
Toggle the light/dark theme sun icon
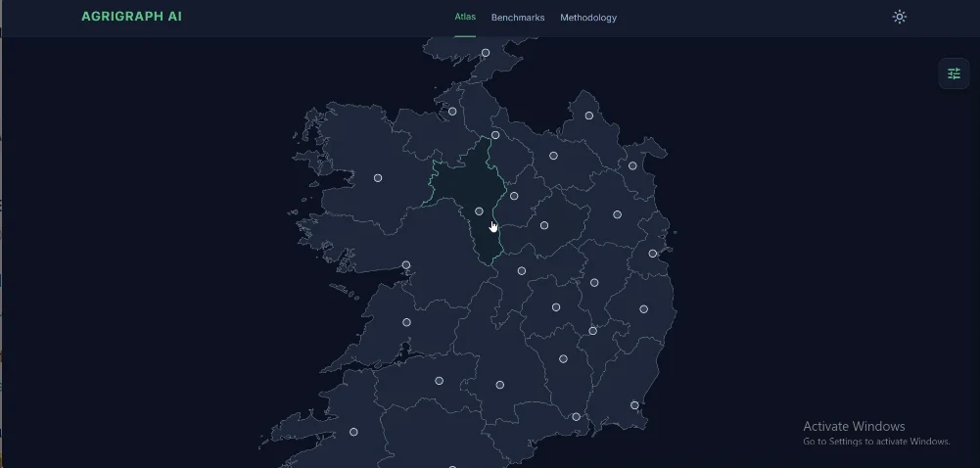[900, 17]
